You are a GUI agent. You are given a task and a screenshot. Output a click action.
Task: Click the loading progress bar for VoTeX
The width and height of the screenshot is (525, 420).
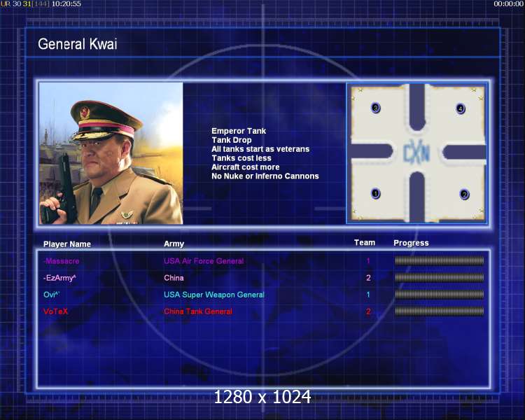pos(440,311)
